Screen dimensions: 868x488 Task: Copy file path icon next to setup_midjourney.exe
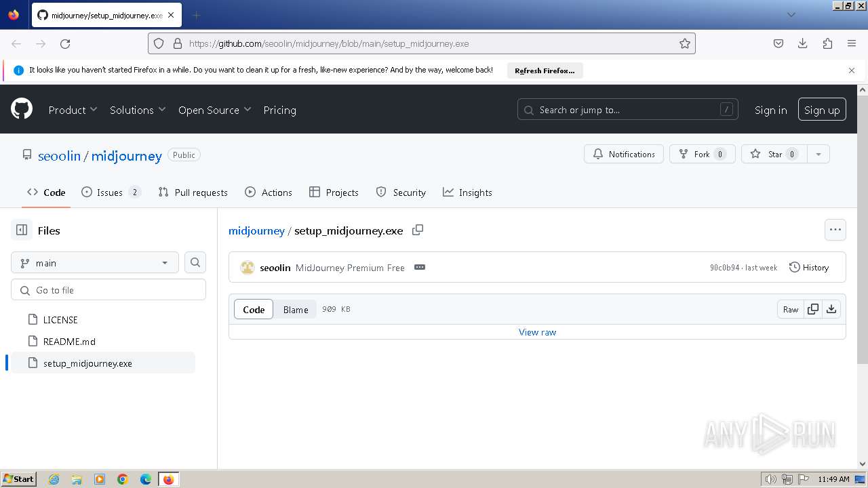tap(418, 230)
